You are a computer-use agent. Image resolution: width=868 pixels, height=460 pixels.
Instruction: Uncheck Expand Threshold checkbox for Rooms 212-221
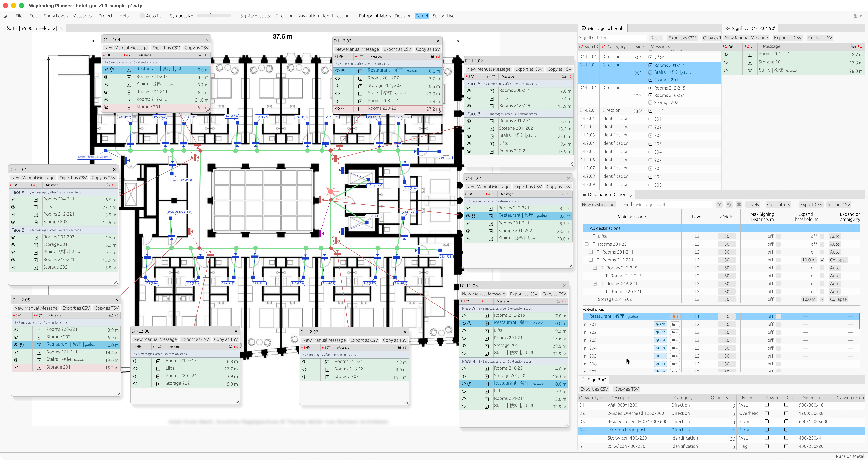822,260
